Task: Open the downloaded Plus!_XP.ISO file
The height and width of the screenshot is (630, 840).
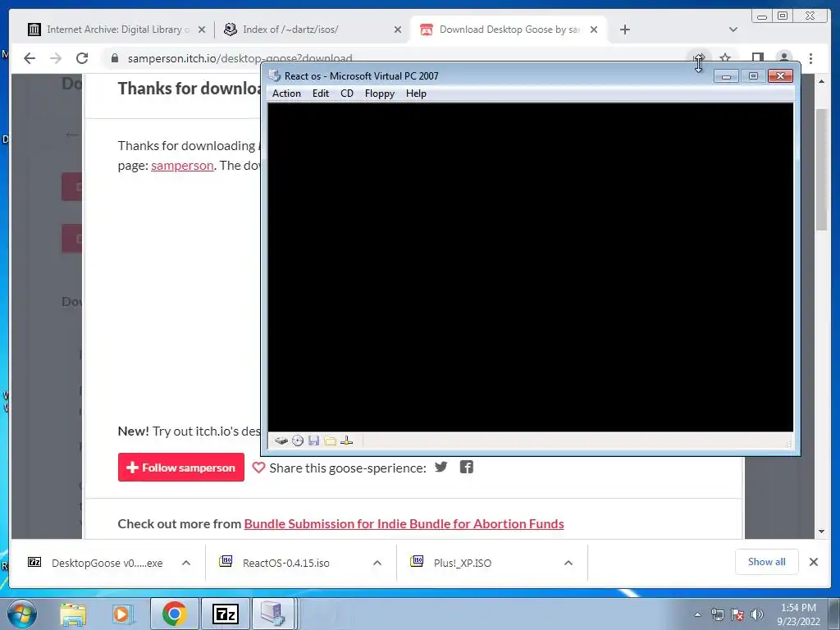Action: (x=463, y=563)
